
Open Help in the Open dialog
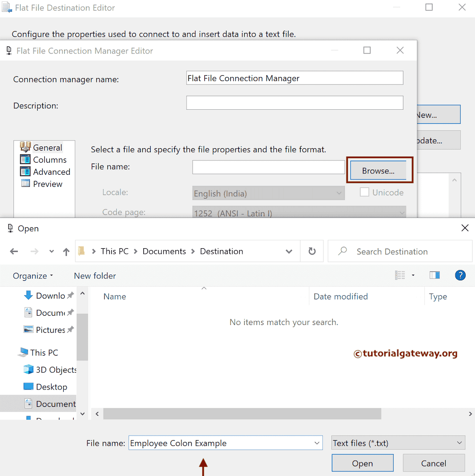pos(460,275)
